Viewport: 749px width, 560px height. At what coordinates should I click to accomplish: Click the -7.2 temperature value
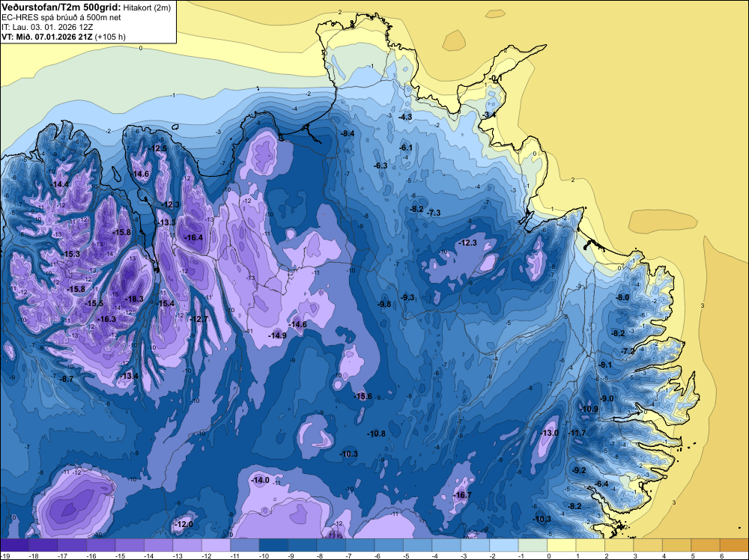click(x=628, y=351)
